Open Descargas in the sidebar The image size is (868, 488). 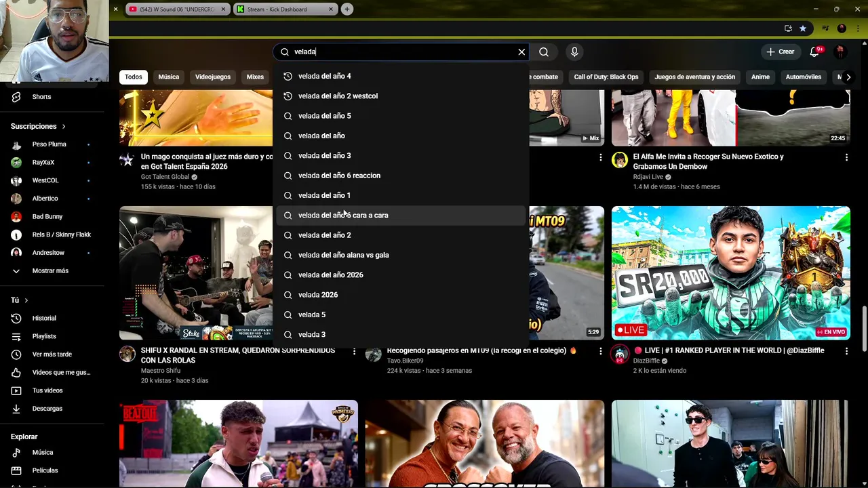52,409
